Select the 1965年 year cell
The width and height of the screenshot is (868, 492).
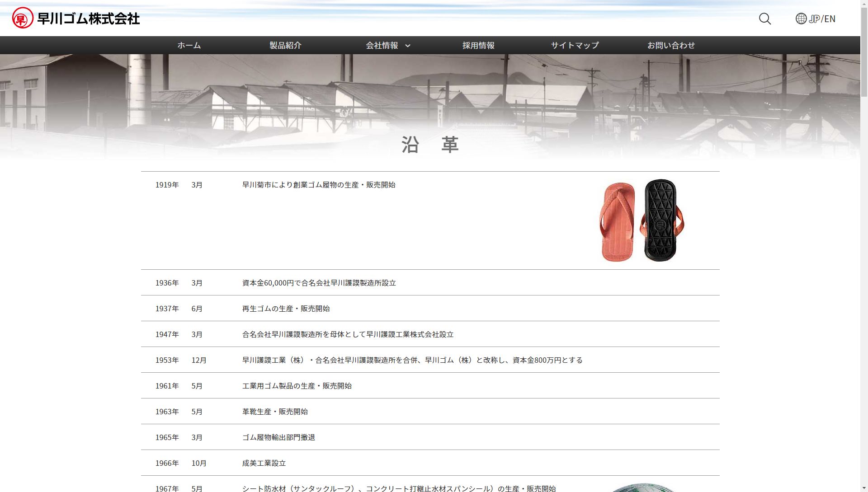pyautogui.click(x=167, y=437)
